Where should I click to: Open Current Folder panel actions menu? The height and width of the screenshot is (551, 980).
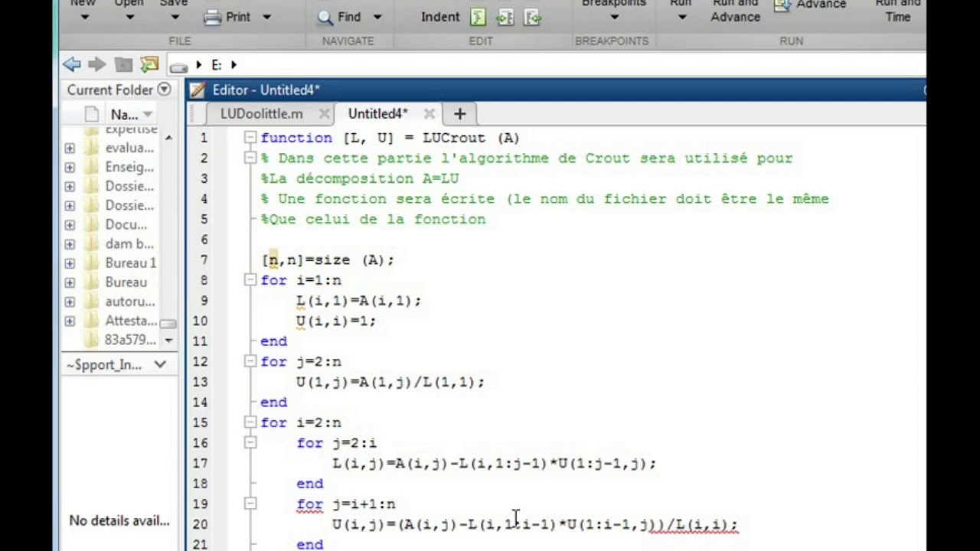pos(164,90)
